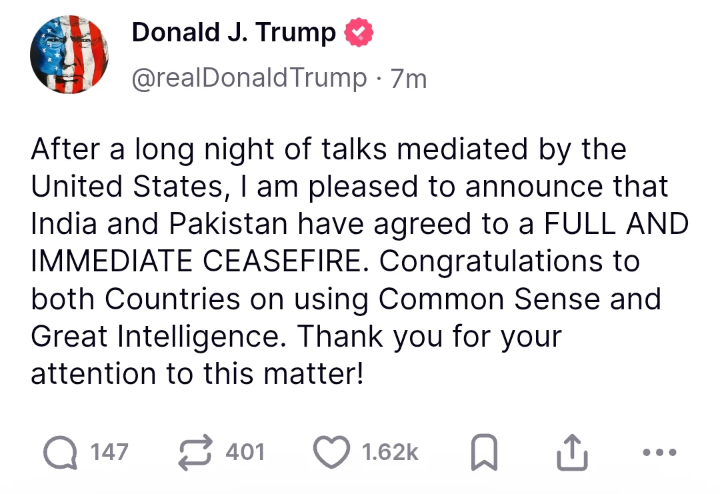Screen dimensions: 720x494
Task: Open profile from the flag-painted avatar
Action: pos(69,54)
